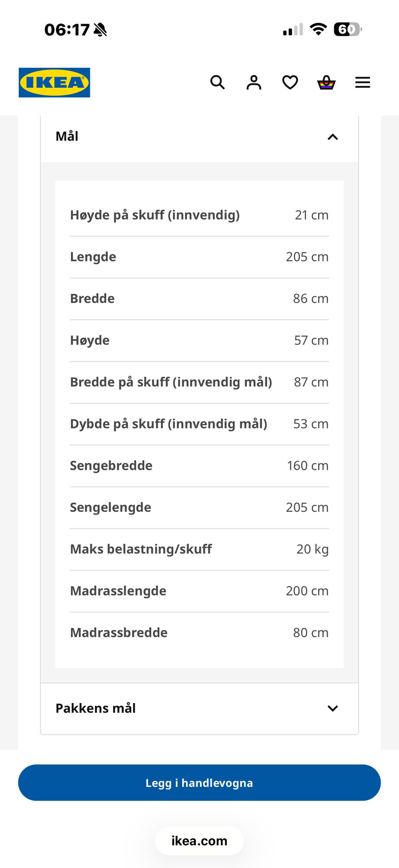The image size is (399, 868).
Task: Open the favorites heart icon
Action: [x=290, y=82]
